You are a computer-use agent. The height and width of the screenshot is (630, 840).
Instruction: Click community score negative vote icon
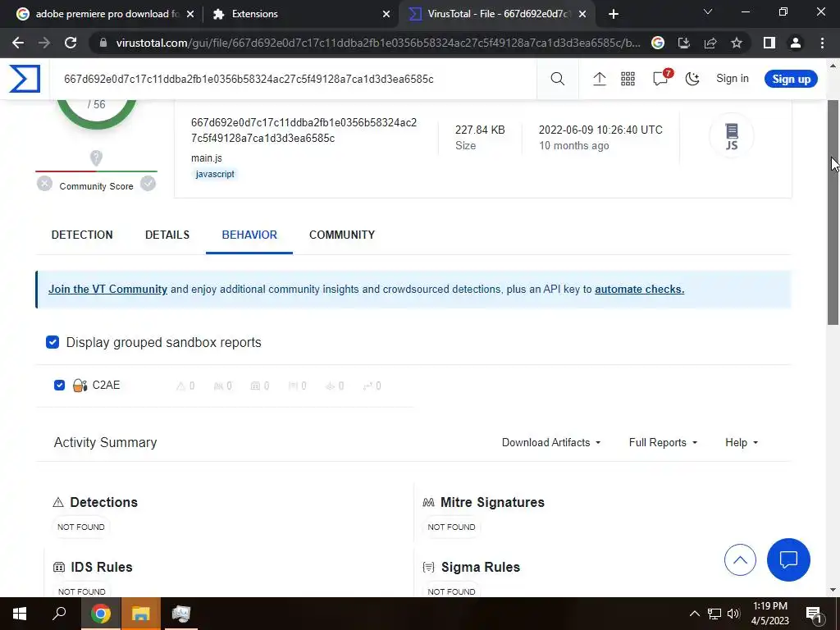point(44,184)
